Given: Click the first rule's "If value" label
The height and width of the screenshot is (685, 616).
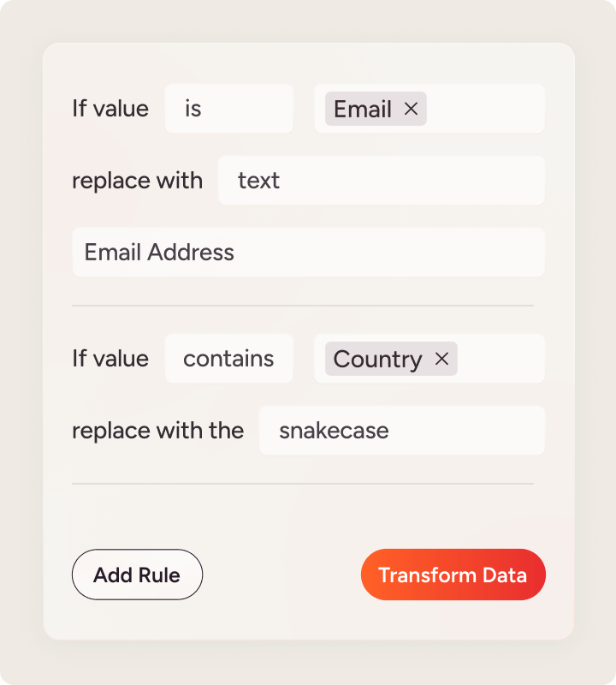Looking at the screenshot, I should 110,109.
